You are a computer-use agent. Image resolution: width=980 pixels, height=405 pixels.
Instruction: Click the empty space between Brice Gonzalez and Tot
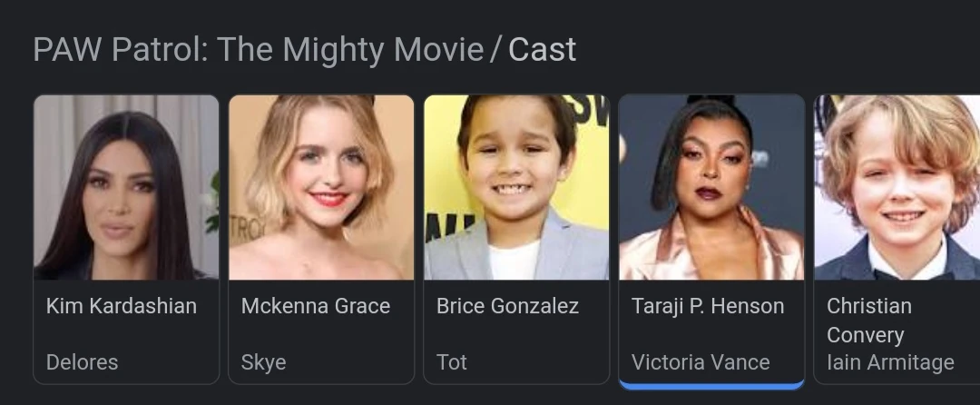(516, 335)
